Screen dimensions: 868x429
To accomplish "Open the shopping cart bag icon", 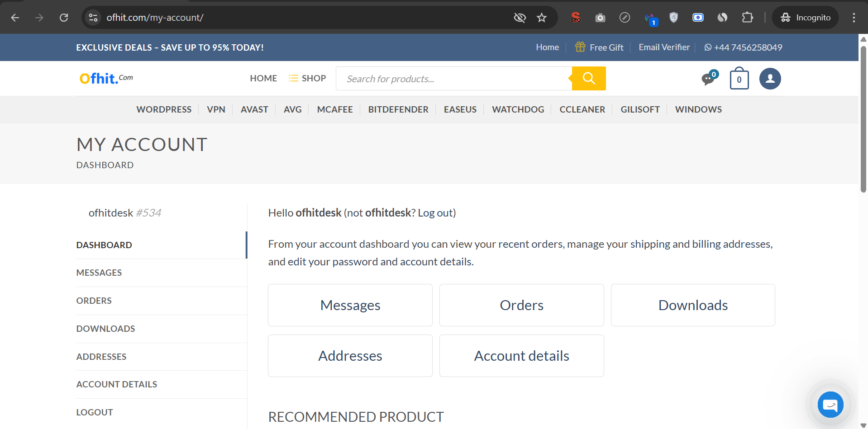I will coord(739,79).
